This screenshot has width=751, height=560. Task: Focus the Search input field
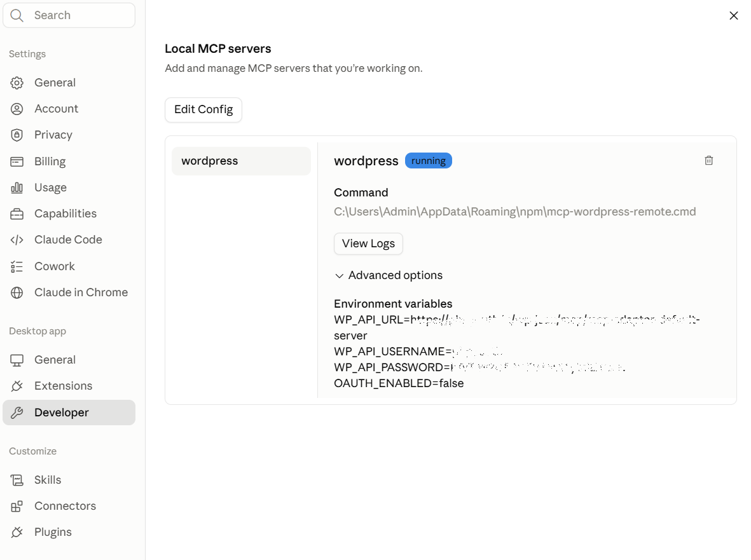(x=69, y=15)
